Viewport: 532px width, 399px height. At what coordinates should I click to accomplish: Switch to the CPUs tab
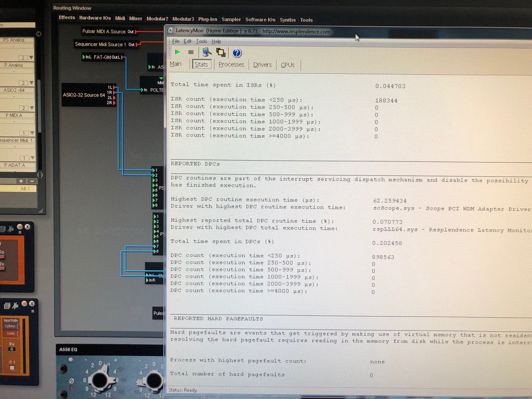click(288, 65)
